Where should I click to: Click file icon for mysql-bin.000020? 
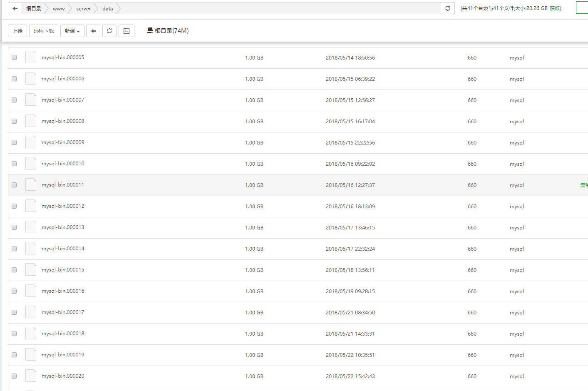click(31, 376)
